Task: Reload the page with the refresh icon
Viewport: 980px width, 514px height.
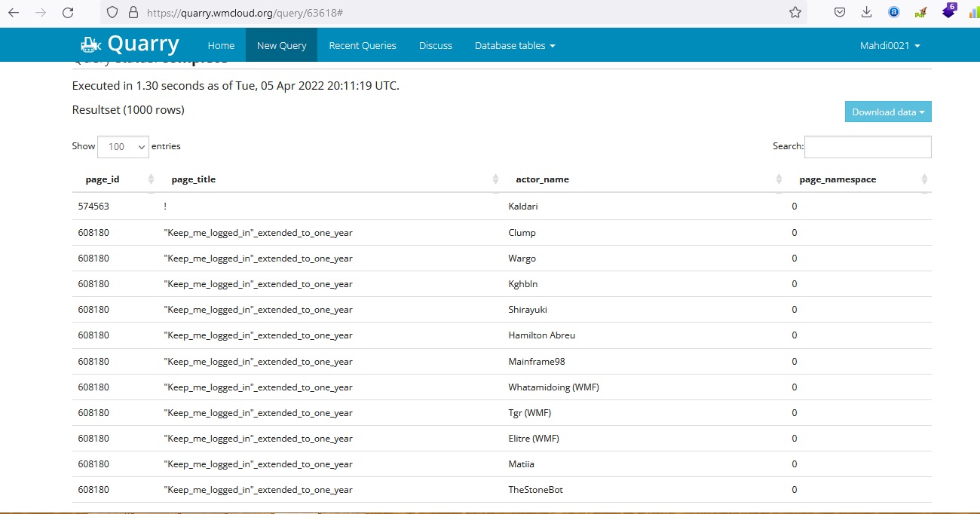Action: pyautogui.click(x=68, y=13)
